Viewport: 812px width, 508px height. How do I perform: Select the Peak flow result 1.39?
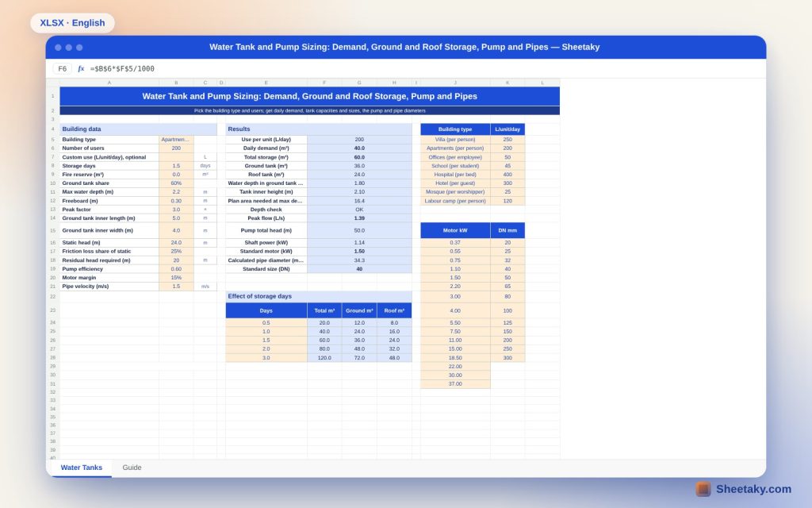[x=359, y=218]
